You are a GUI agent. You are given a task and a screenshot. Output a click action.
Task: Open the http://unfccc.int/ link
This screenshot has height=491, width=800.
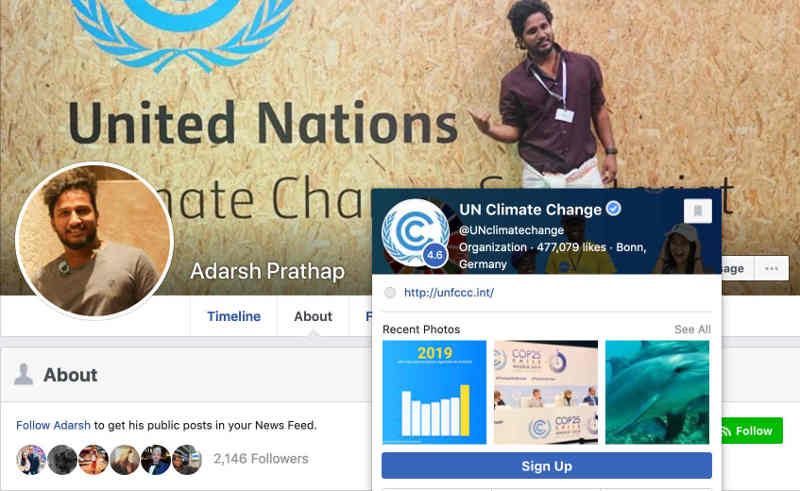click(449, 292)
